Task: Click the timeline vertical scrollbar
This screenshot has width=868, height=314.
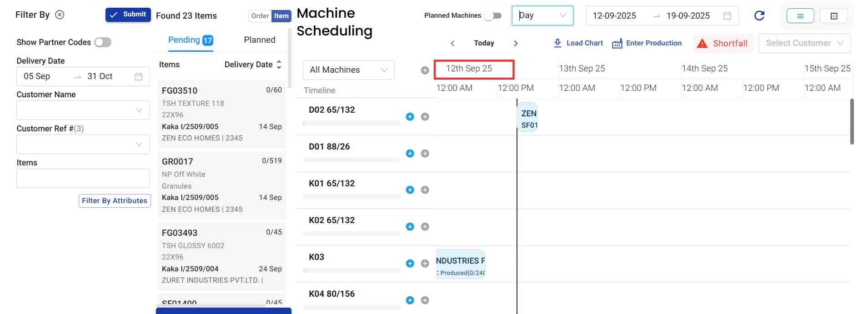Action: [x=852, y=122]
